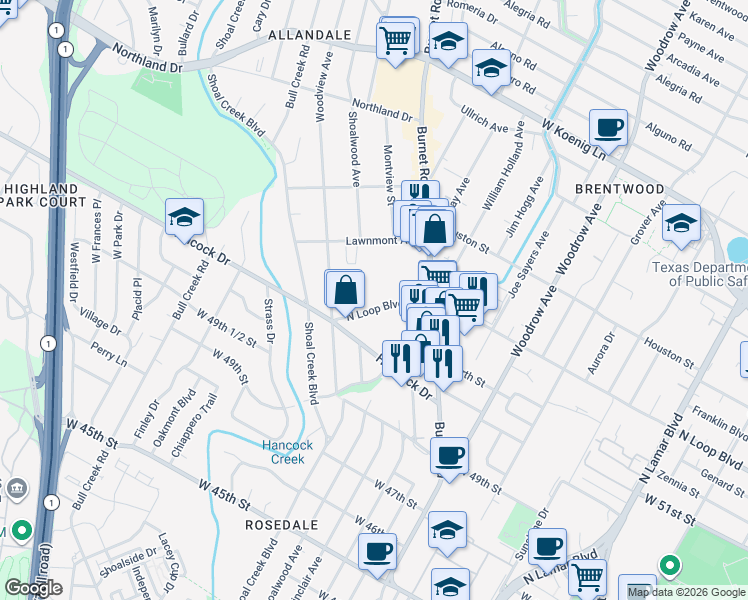Click the W 47th St label
The height and width of the screenshot is (600, 748).
[396, 494]
